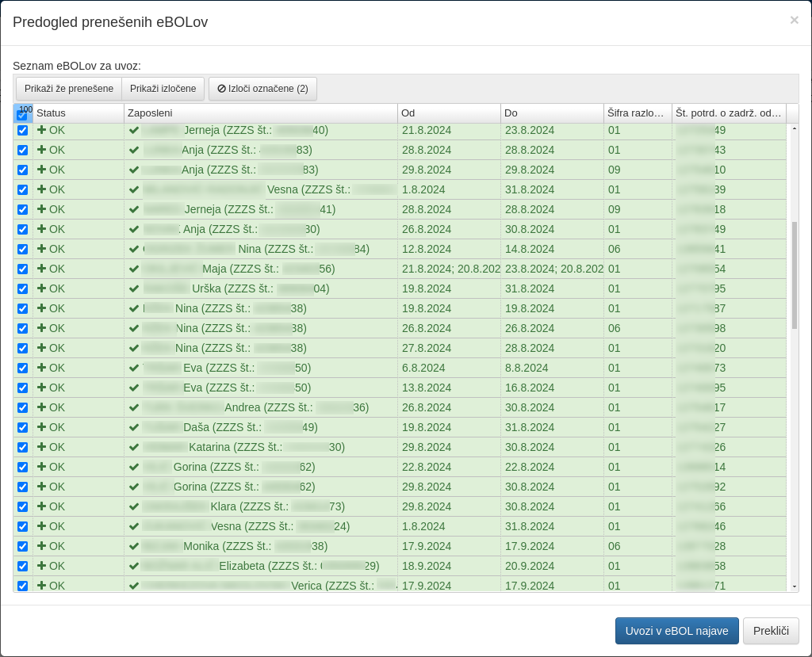This screenshot has height=657, width=812.
Task: Click the plus status icon in Klara's row
Action: [x=41, y=506]
